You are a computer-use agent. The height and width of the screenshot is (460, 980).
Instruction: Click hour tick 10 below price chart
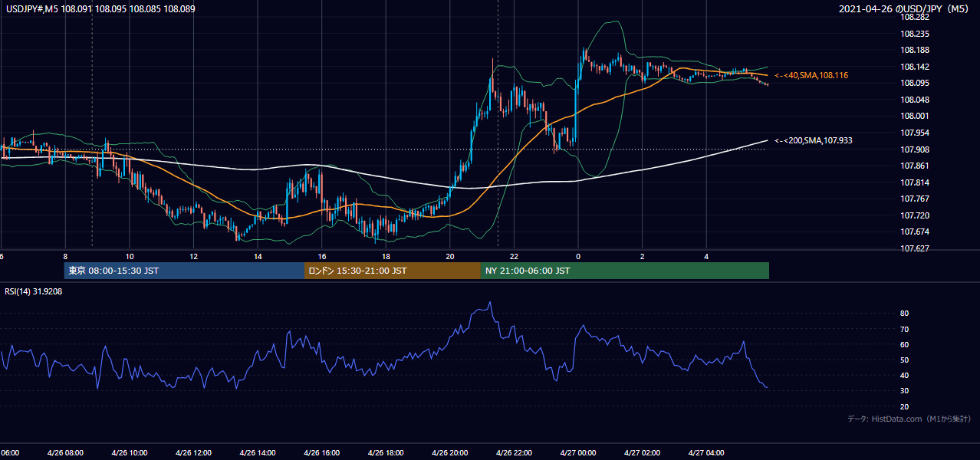pyautogui.click(x=130, y=256)
